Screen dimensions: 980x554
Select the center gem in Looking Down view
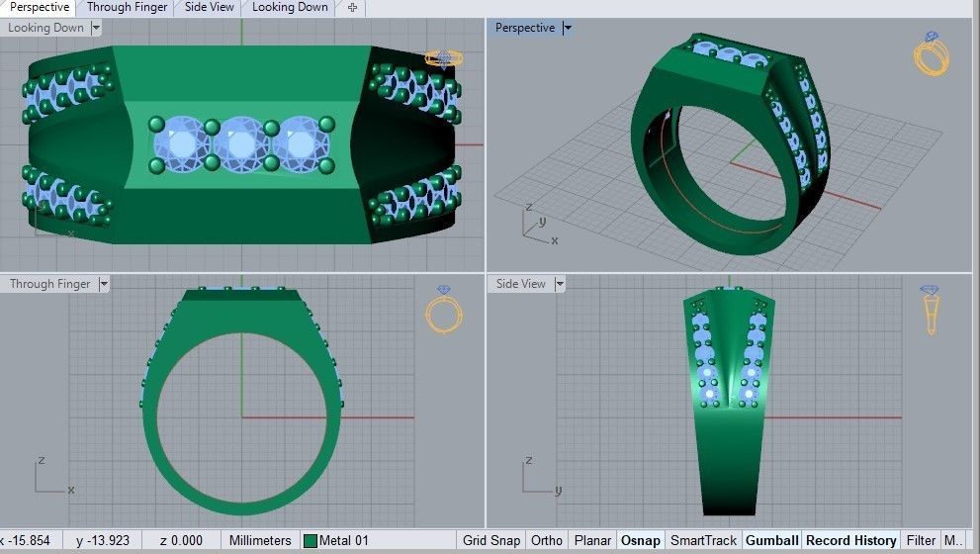point(241,145)
